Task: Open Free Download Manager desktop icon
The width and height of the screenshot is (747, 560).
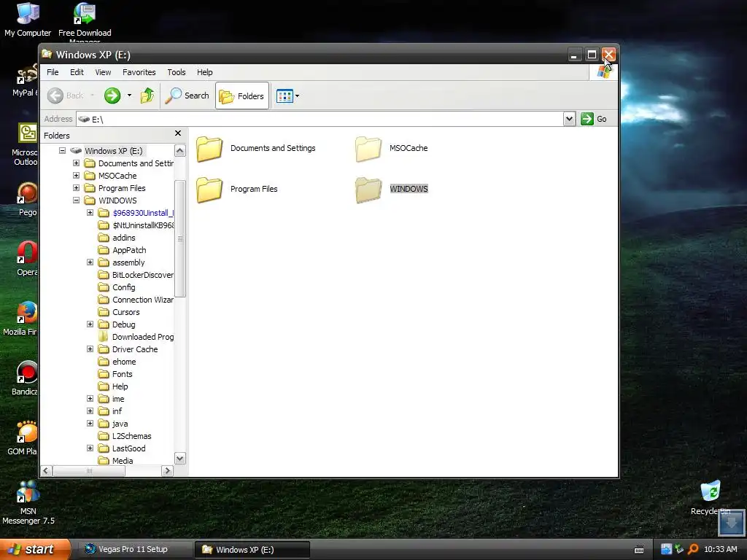Action: 85,23
